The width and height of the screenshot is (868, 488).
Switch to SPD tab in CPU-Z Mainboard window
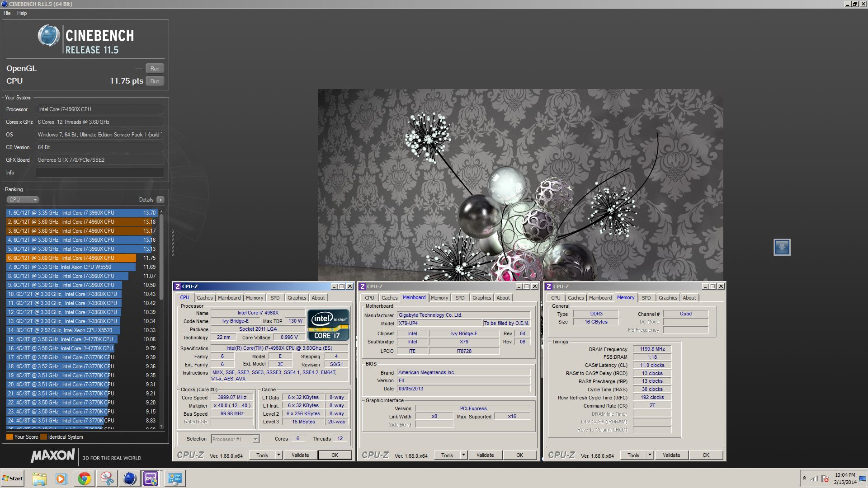[460, 298]
